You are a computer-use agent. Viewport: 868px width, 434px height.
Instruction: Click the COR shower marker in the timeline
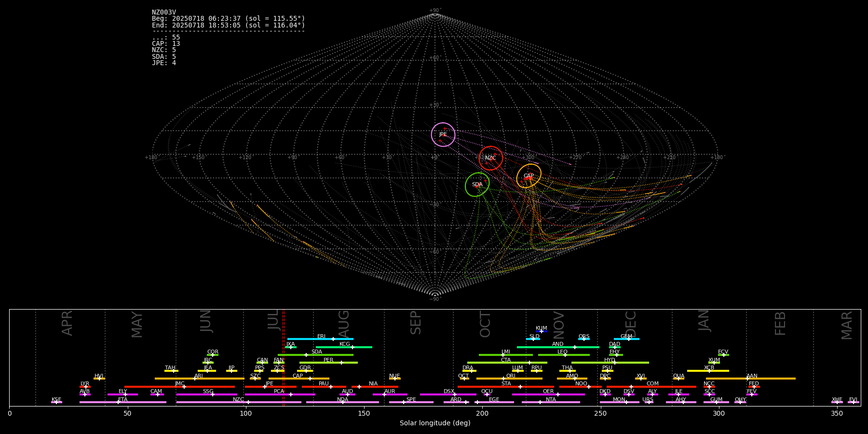[x=213, y=355]
